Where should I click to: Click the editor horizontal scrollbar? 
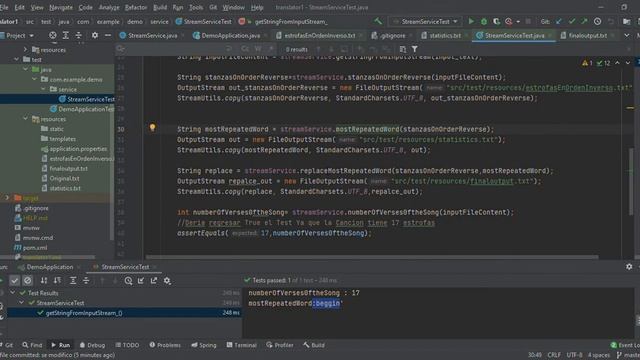371,257
